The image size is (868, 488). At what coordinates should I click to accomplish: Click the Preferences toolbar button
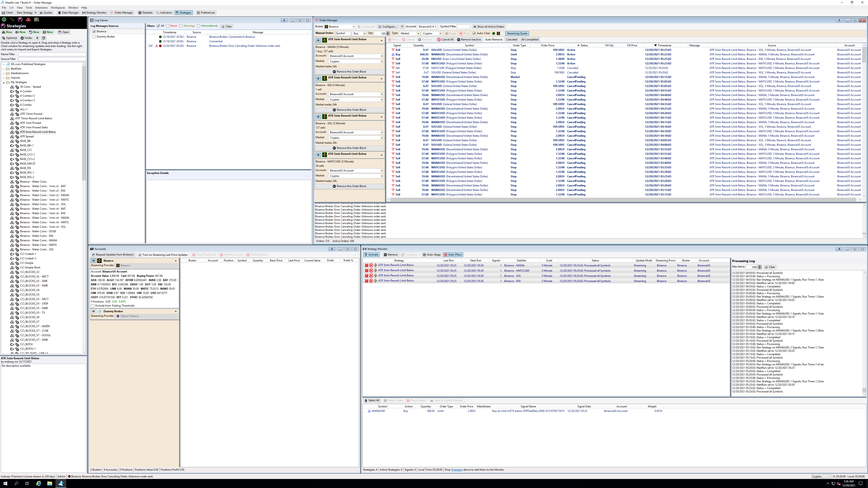click(205, 12)
